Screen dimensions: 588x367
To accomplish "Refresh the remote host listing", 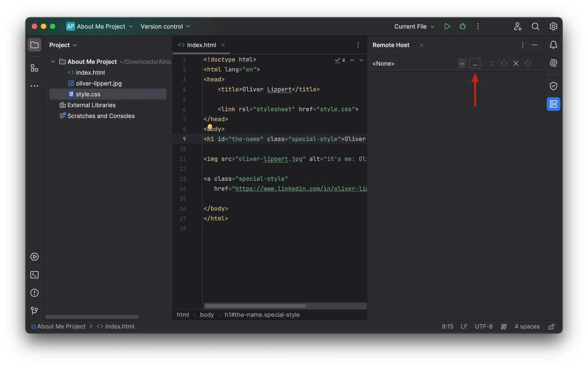I will point(504,63).
